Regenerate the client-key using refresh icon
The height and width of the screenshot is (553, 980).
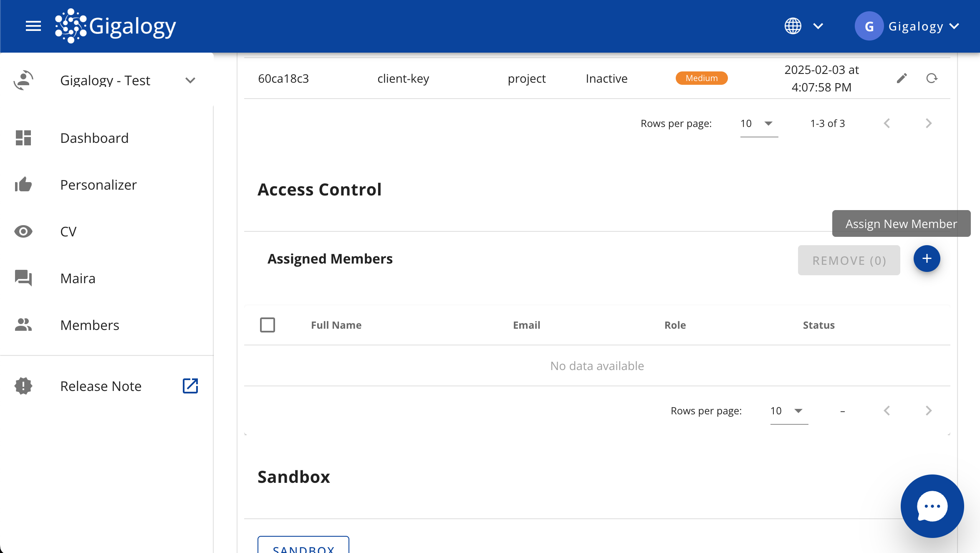point(932,78)
